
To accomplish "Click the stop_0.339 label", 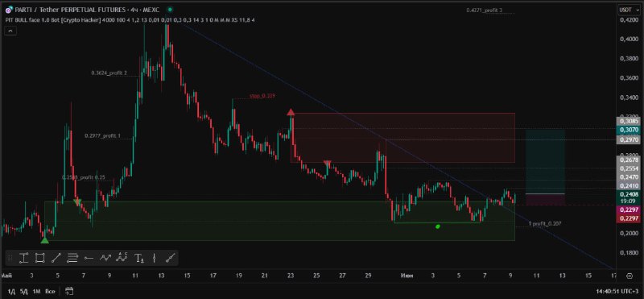I will pos(262,96).
